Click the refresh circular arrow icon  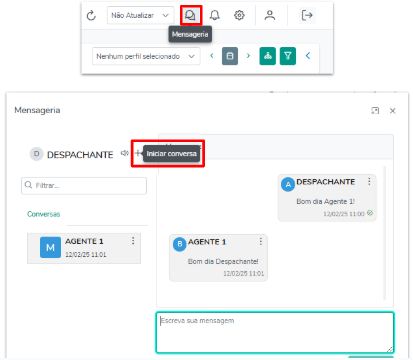pos(91,15)
